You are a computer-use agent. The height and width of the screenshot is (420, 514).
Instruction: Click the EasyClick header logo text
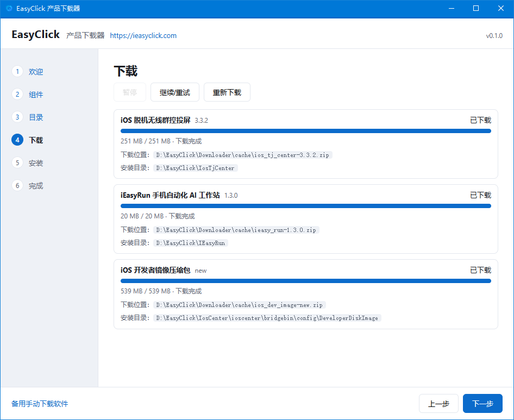tap(35, 34)
